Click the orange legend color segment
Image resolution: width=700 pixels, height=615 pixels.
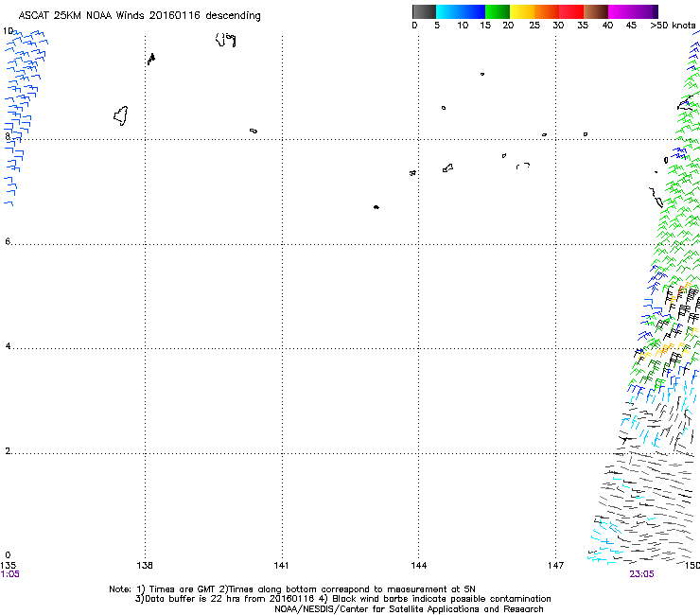(547, 11)
